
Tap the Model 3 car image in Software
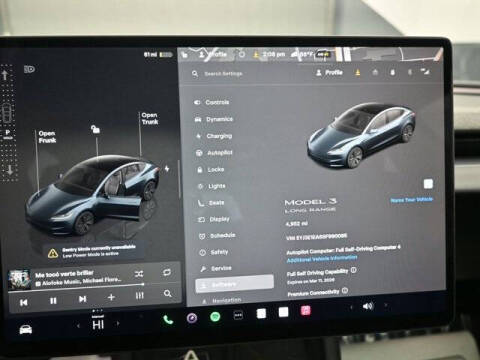tap(361, 136)
